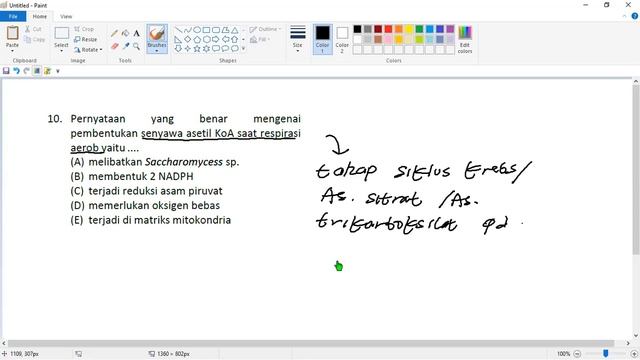
Task: Open Edit colors dialog
Action: [x=465, y=39]
